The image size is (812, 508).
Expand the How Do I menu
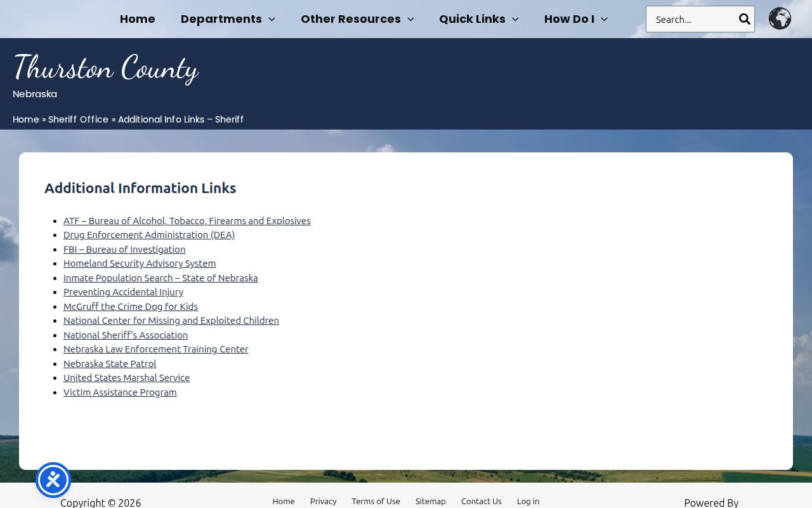coord(576,19)
